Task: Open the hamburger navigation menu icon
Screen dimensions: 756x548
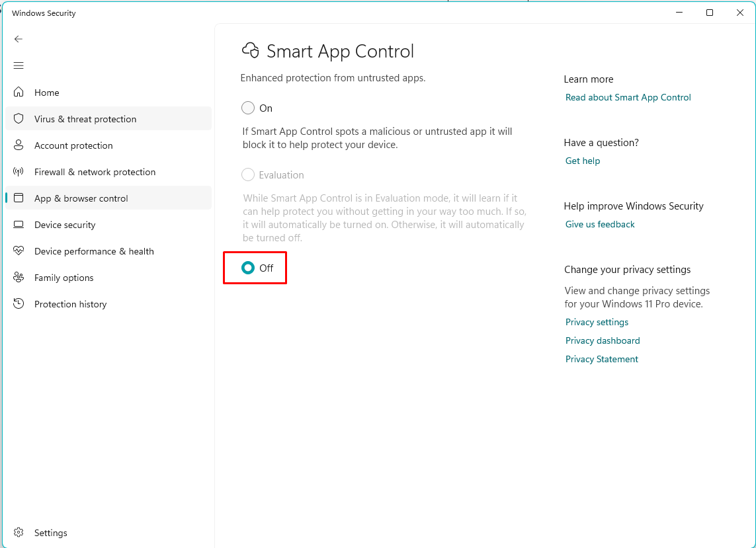Action: tap(19, 65)
